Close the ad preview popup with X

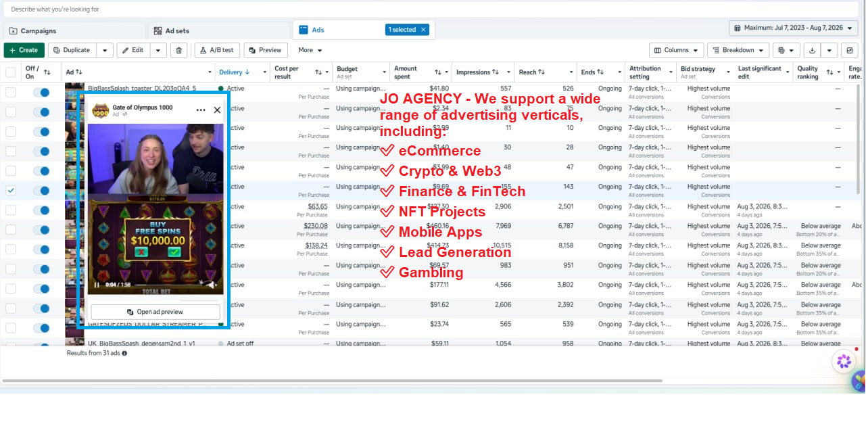pos(217,110)
